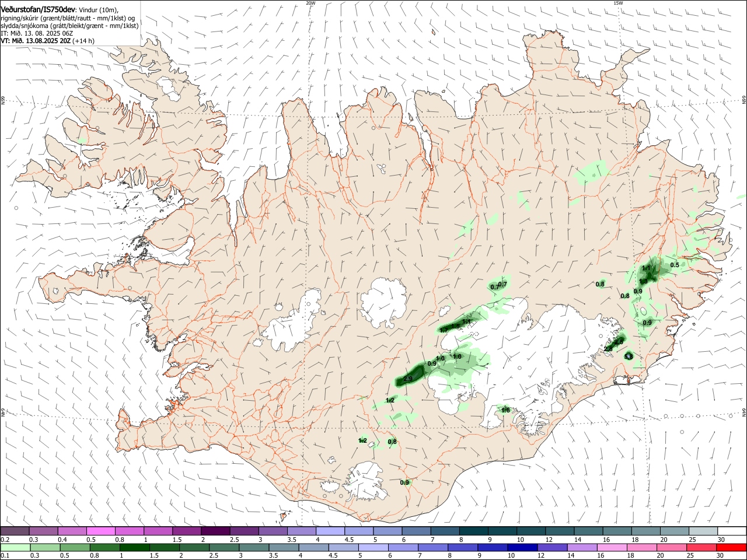Select the dark mauve 0.2 swatch in upper legend row
The height and width of the screenshot is (560, 747).
click(15, 531)
